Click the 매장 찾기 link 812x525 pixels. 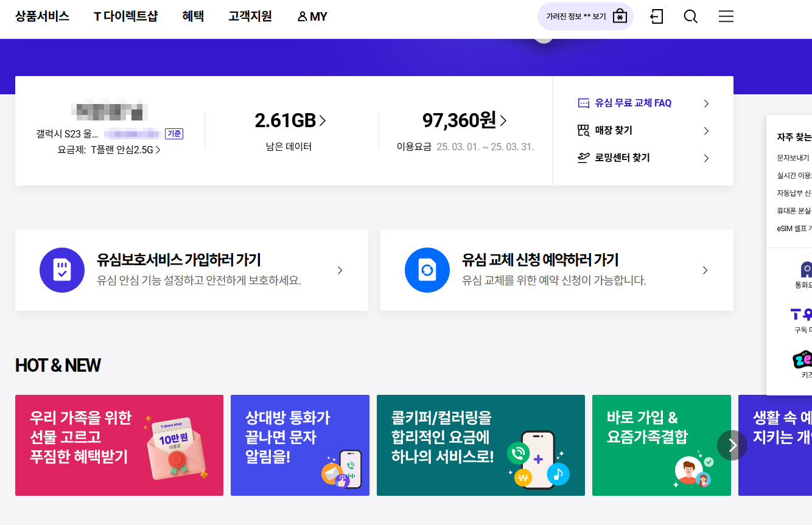(614, 130)
